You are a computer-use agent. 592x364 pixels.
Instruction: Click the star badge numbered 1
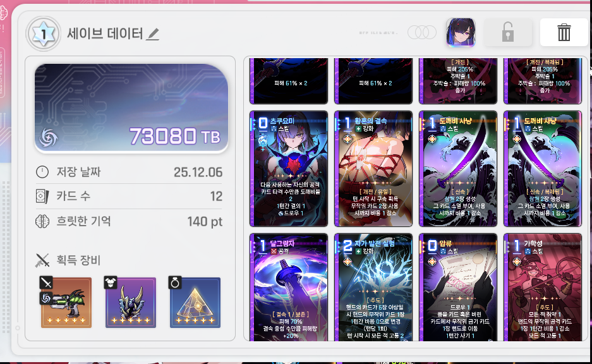(44, 34)
